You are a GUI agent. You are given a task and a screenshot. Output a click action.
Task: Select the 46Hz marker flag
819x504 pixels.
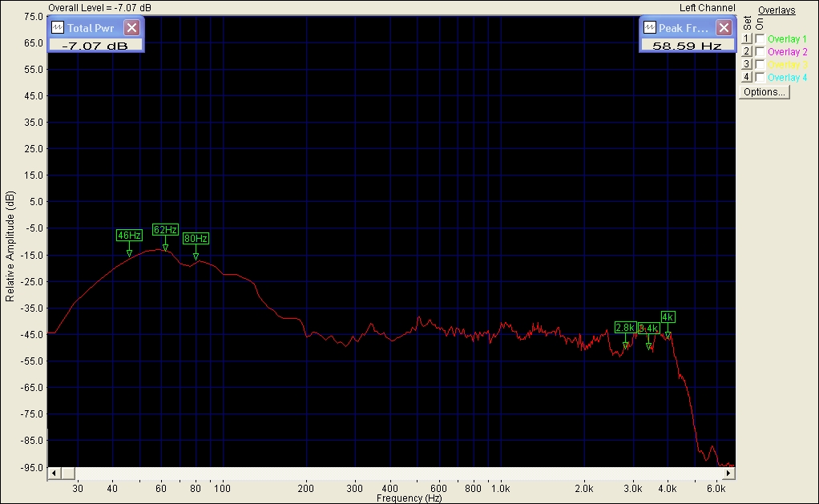(129, 236)
